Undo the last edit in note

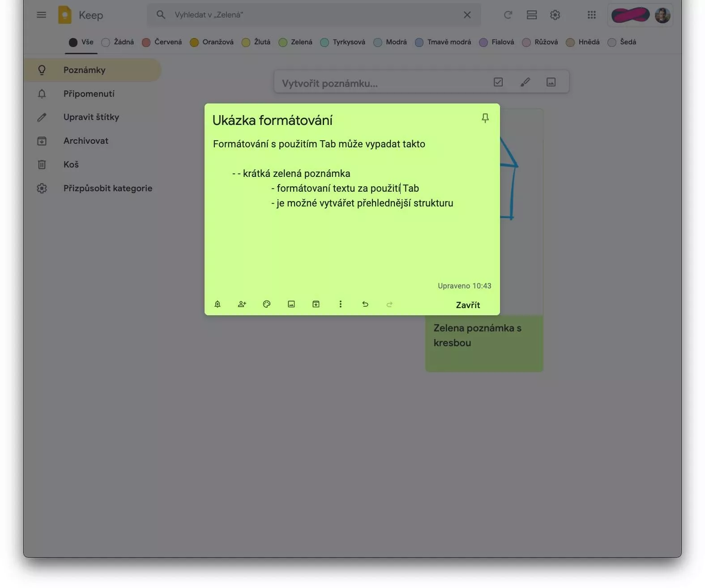[x=365, y=304]
